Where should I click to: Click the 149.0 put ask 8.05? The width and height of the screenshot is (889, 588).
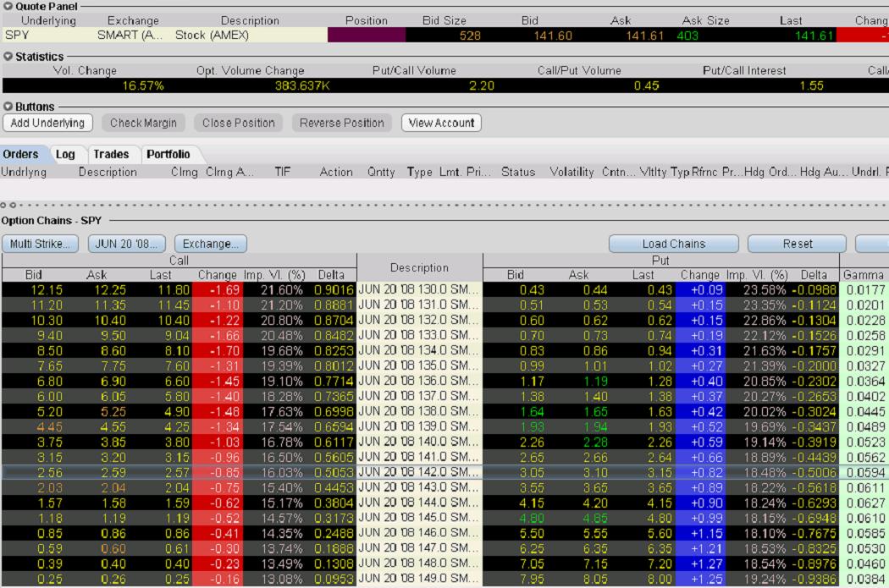(595, 580)
